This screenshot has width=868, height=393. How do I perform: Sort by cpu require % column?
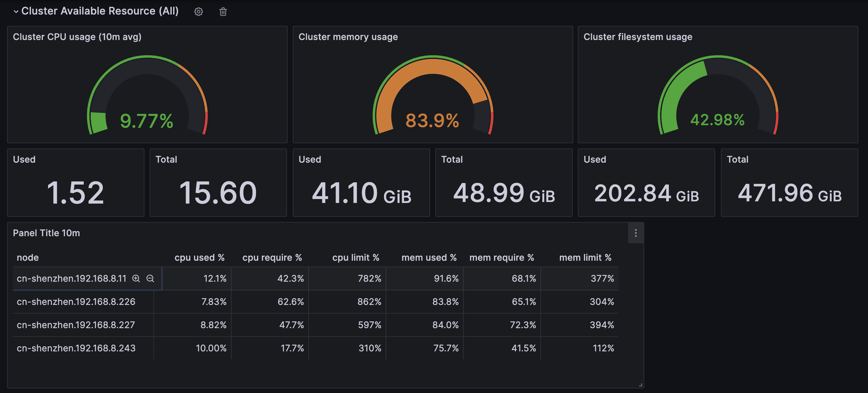pyautogui.click(x=272, y=257)
